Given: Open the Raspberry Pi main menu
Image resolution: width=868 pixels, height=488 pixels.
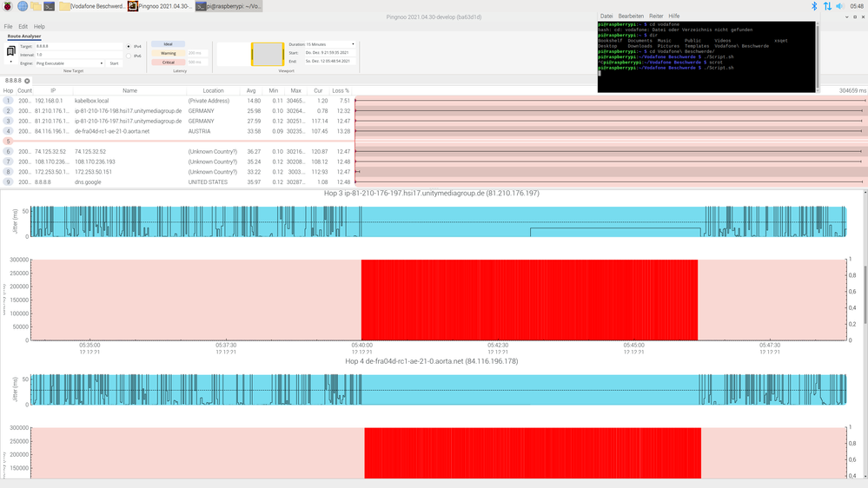Looking at the screenshot, I should point(7,6).
